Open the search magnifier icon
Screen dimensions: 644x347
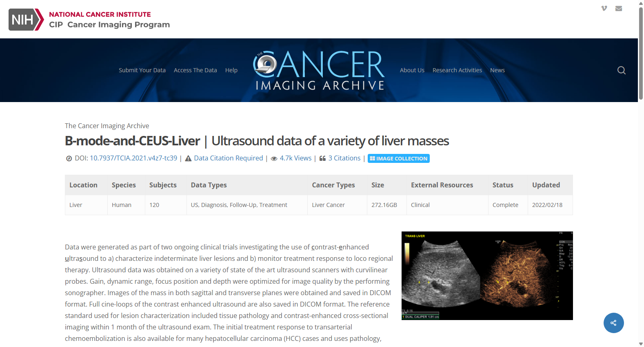pos(622,70)
